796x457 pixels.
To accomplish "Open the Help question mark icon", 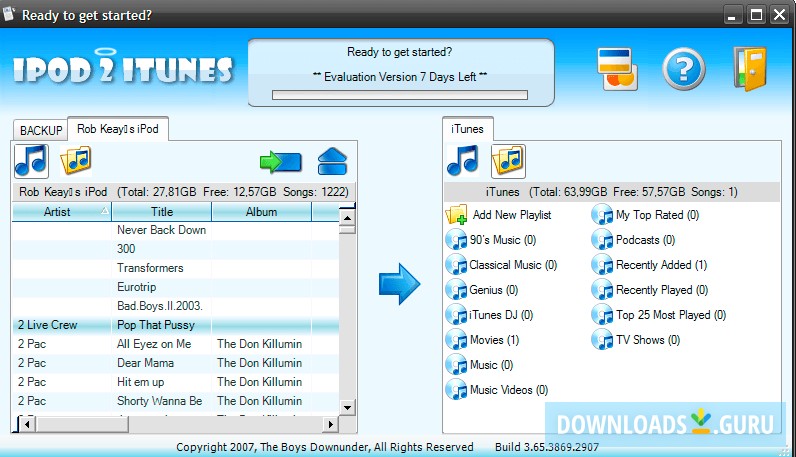I will click(x=684, y=69).
